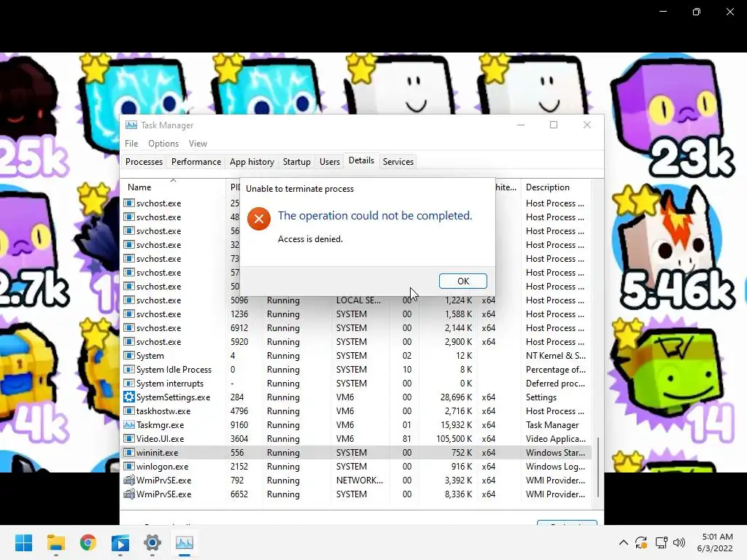Click the NETWORK... user name cell
The image size is (747, 560).
coord(359,480)
